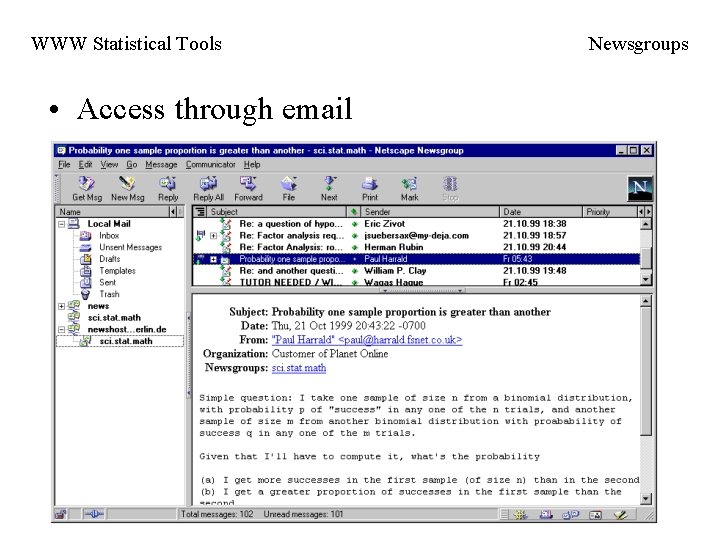Click the Get Msg toolbar icon
Viewport: 720px width, 540px height.
click(x=86, y=184)
